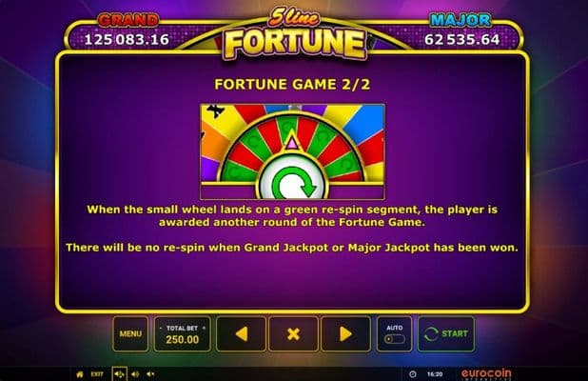The width and height of the screenshot is (588, 381).
Task: Select the full volume sound icon
Action: click(x=119, y=374)
